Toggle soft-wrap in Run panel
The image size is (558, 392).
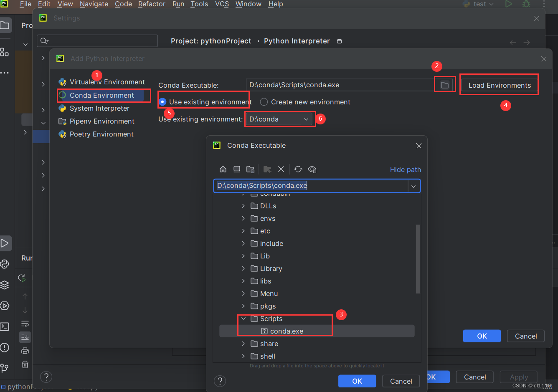(x=25, y=324)
